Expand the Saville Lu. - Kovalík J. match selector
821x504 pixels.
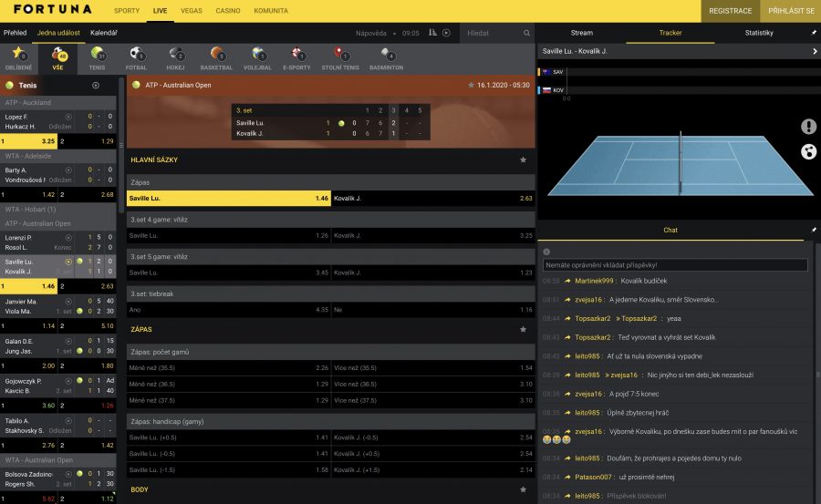tap(814, 51)
